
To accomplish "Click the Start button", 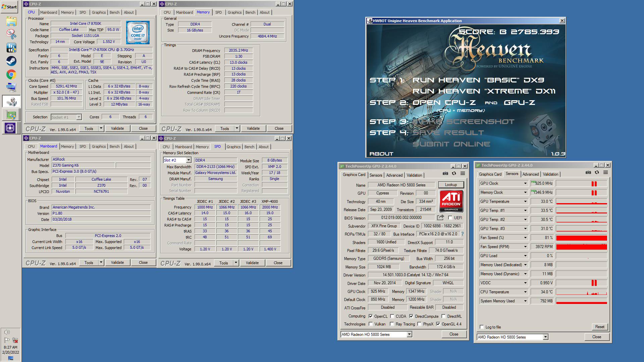I will coord(9,7).
